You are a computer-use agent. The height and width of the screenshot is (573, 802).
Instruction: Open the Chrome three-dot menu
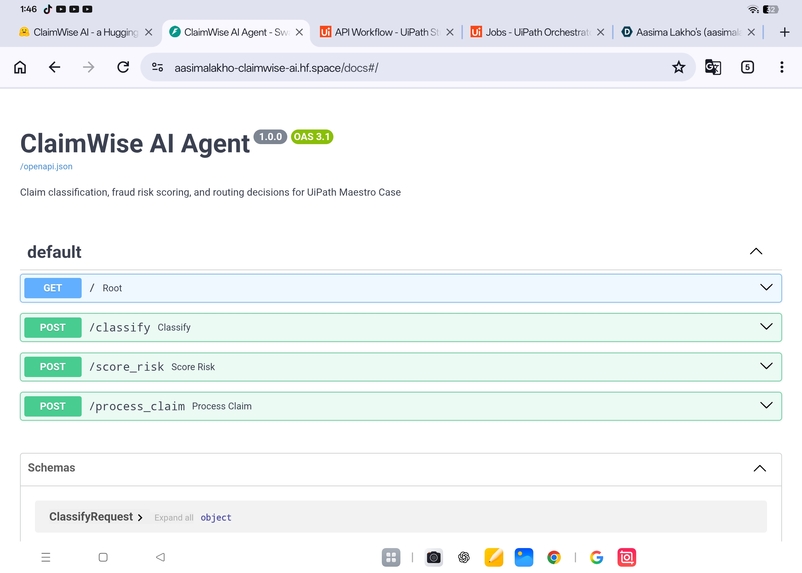point(782,67)
